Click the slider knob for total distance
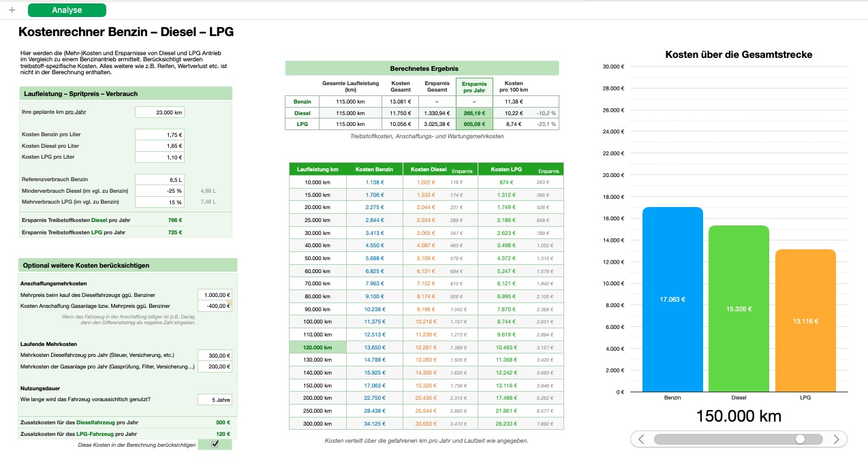The height and width of the screenshot is (472, 868). click(800, 439)
